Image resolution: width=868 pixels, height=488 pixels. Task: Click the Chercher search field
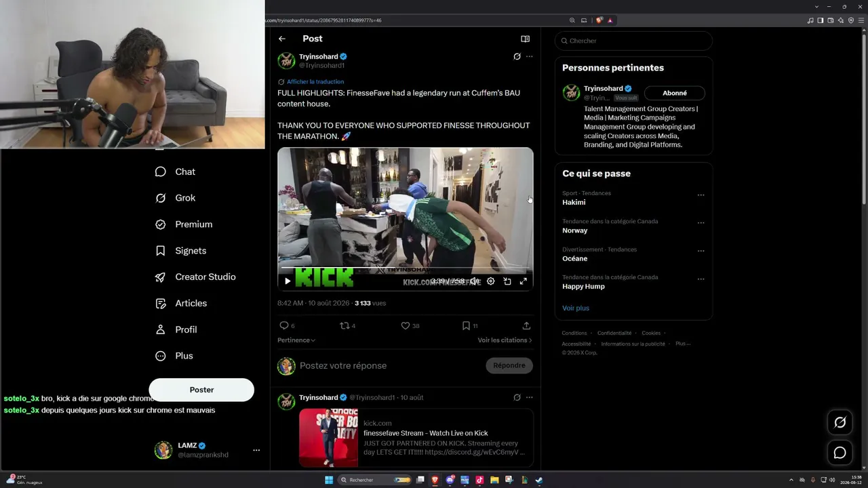pos(633,41)
